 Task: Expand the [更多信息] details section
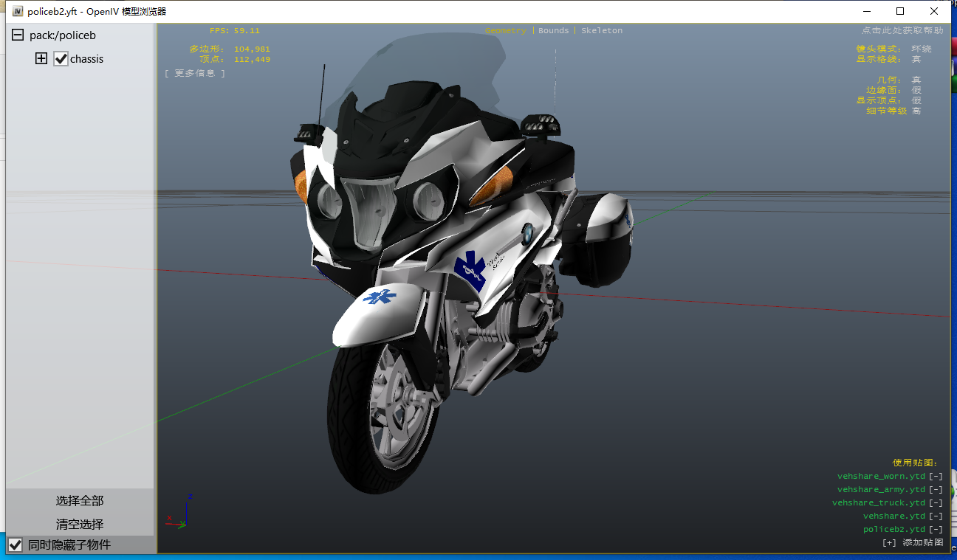(195, 73)
